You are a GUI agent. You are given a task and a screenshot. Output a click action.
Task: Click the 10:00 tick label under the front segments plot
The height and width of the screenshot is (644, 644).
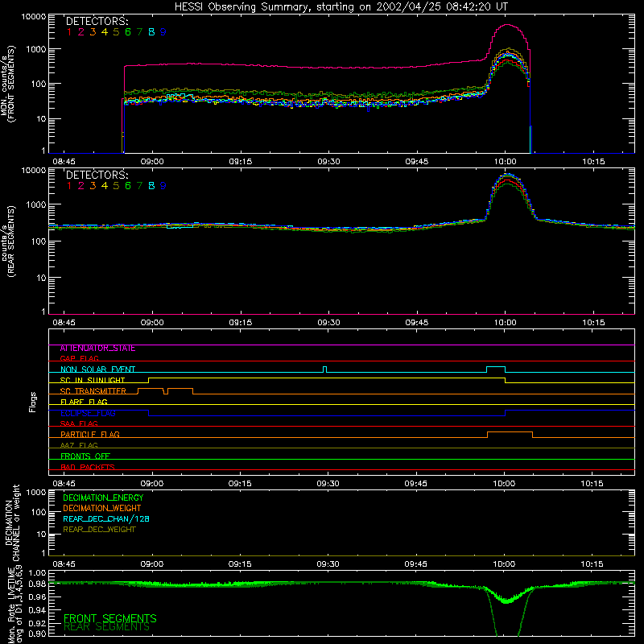click(x=505, y=162)
